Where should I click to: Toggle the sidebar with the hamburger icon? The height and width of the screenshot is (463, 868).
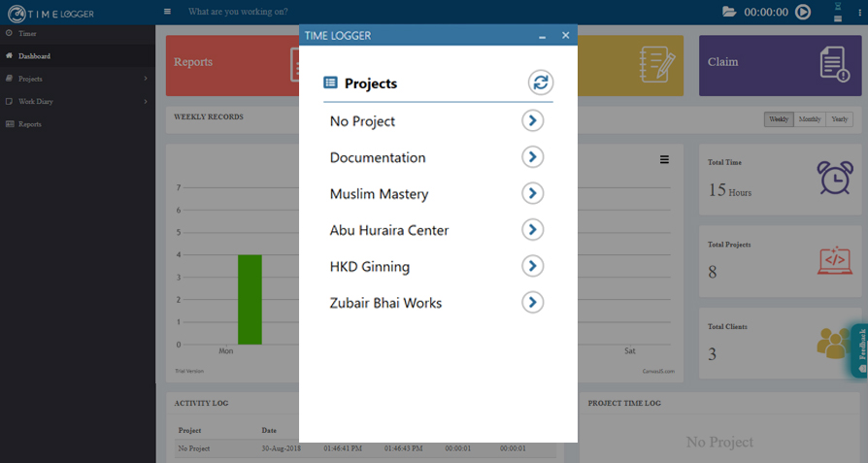click(x=167, y=11)
